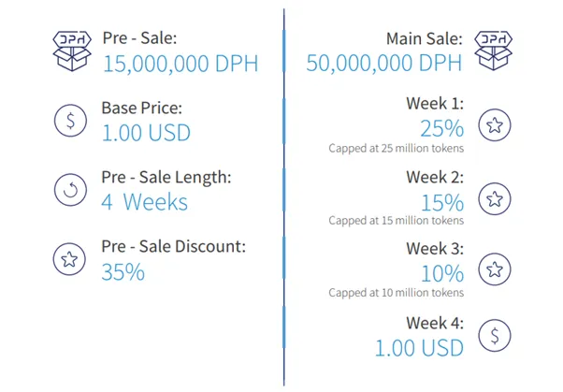Click the star icon next to Week 2
The width and height of the screenshot is (563, 392).
coord(495,198)
